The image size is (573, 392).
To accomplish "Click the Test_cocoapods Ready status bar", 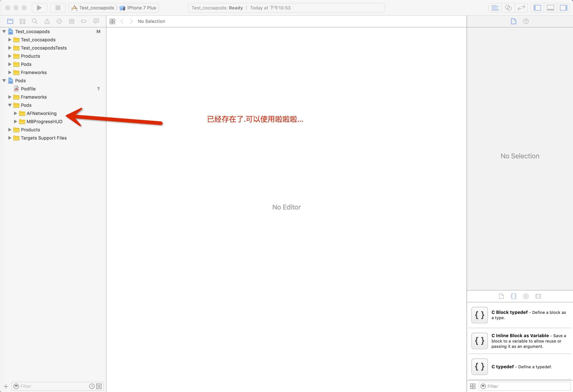I will click(286, 8).
